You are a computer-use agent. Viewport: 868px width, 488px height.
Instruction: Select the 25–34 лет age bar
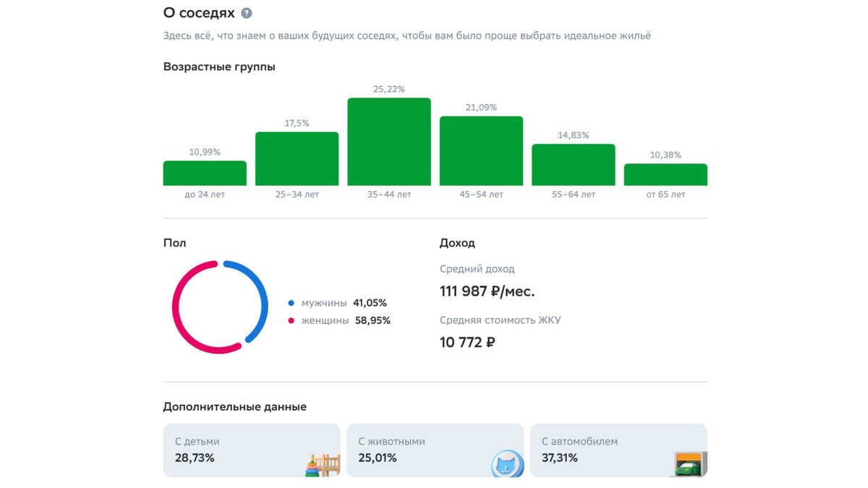(x=297, y=159)
